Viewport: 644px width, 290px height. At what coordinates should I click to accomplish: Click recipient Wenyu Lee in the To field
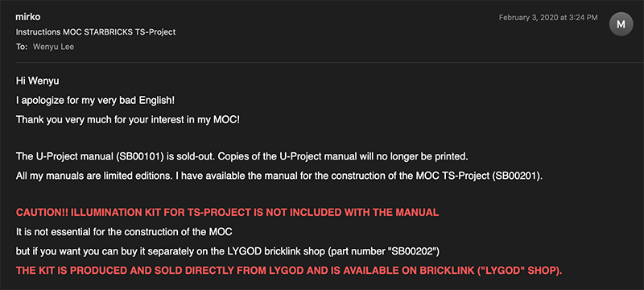[53, 47]
